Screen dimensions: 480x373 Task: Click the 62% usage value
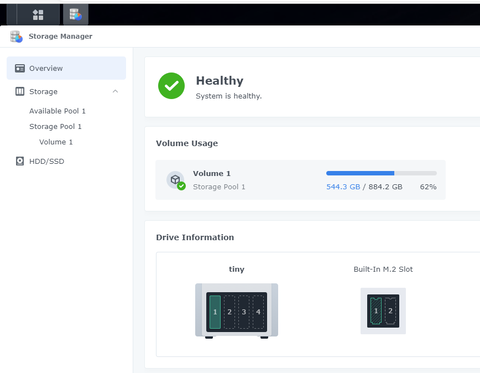[x=428, y=187]
